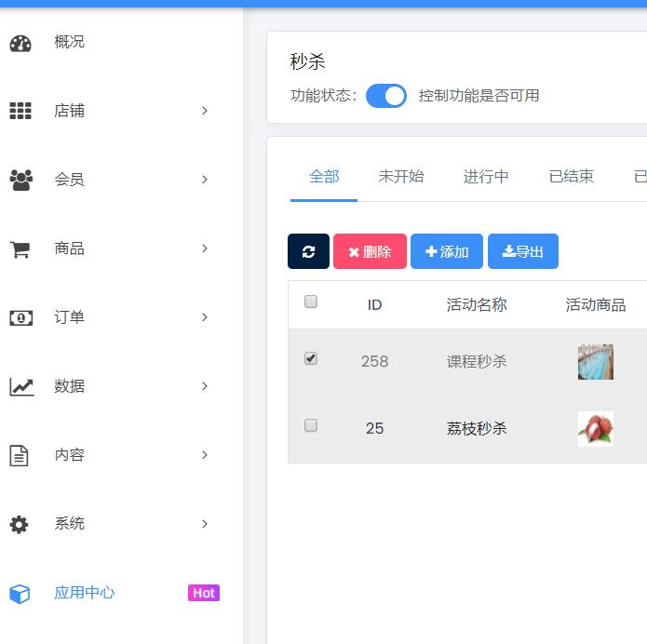This screenshot has height=644, width=647.
Task: Click the 商品 shopping cart icon
Action: [x=20, y=249]
